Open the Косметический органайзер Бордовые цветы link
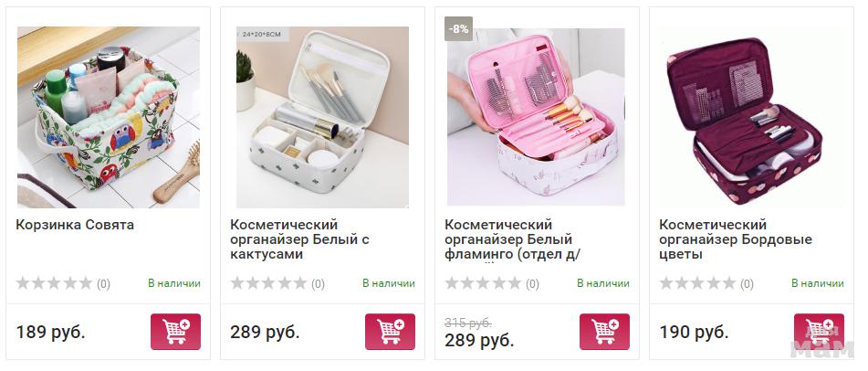868x371 pixels. 735,239
